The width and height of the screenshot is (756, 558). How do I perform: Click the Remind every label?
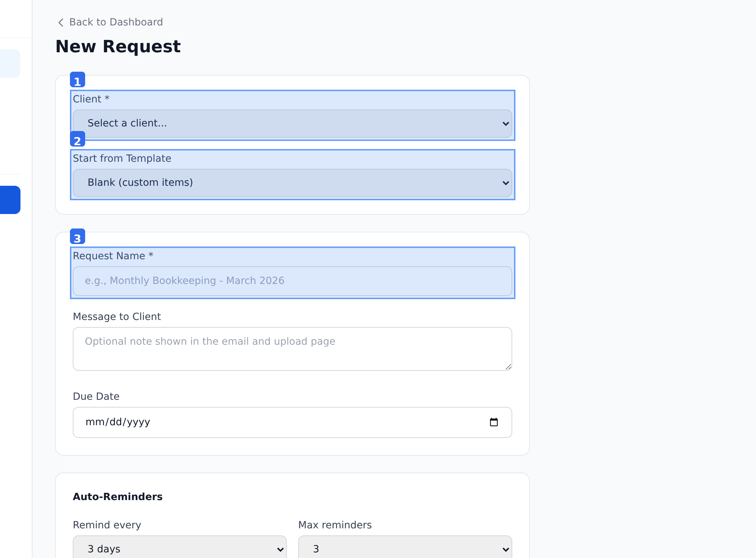point(107,525)
